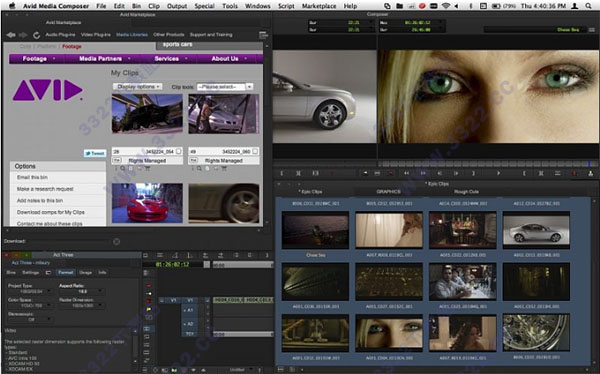Image resolution: width=600 pixels, height=374 pixels.
Task: Select the Format tab in project window
Action: tap(65, 273)
